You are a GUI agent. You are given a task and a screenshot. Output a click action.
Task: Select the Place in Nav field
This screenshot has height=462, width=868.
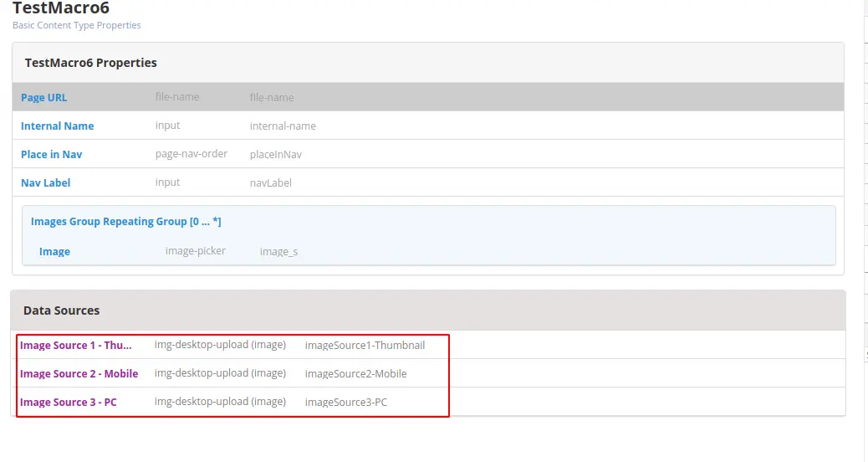point(52,155)
